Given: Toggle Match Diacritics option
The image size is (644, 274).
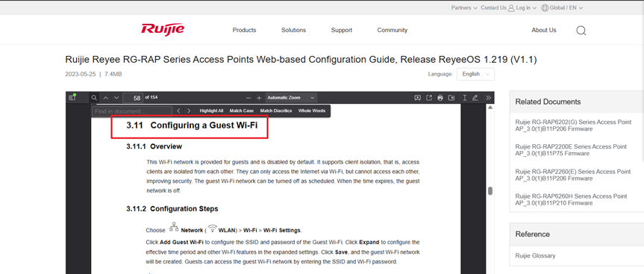Looking at the screenshot, I should [276, 111].
